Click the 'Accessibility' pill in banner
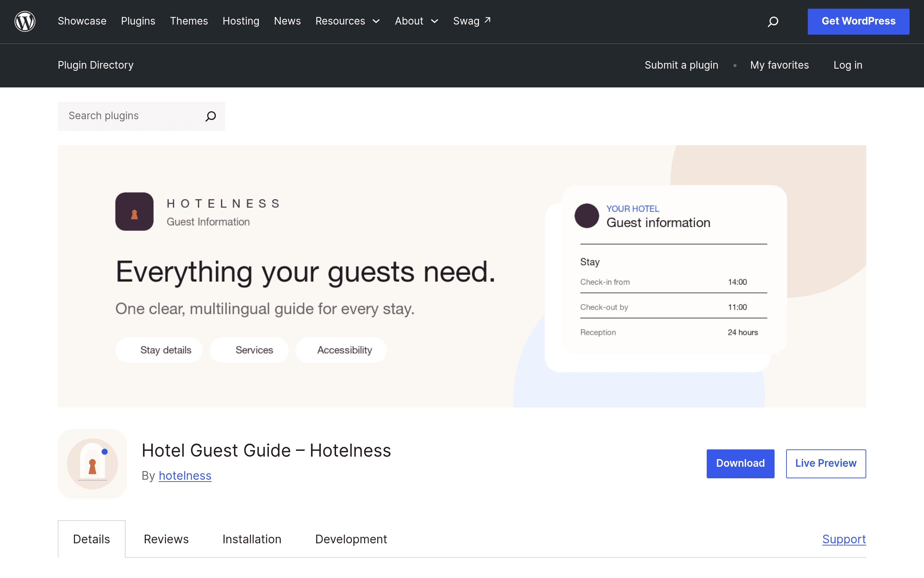Image resolution: width=924 pixels, height=578 pixels. pos(341,350)
